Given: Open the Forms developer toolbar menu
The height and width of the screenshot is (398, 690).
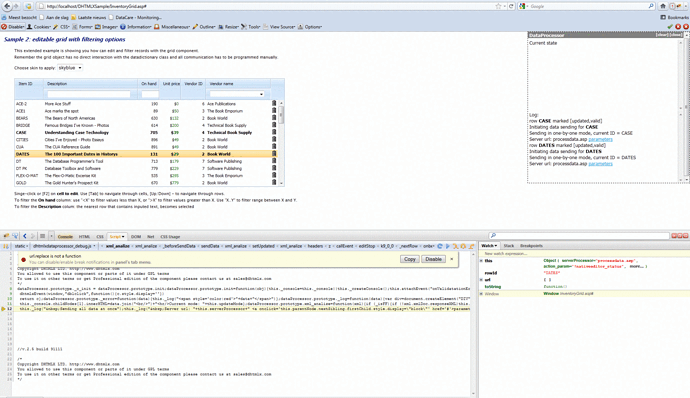Looking at the screenshot, I should pos(83,27).
